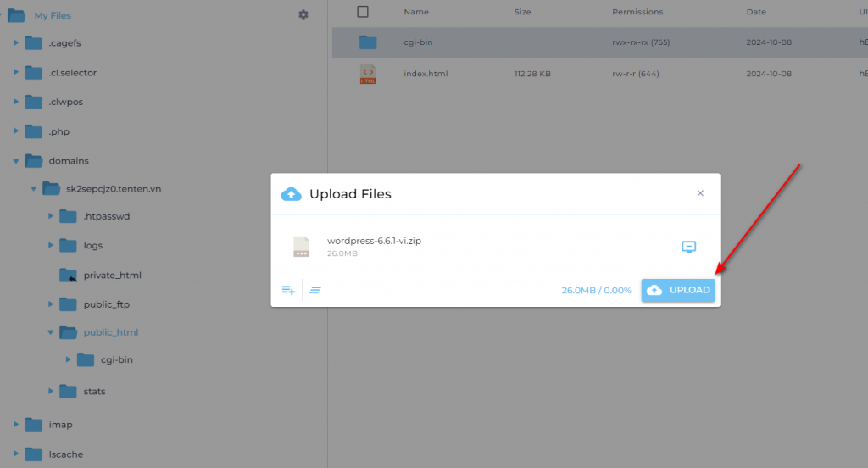Expand the .cl.selector folder arrow

coord(16,72)
